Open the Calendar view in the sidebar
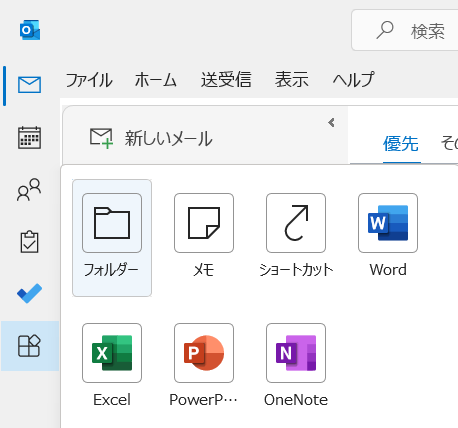This screenshot has width=458, height=428. coord(29,137)
